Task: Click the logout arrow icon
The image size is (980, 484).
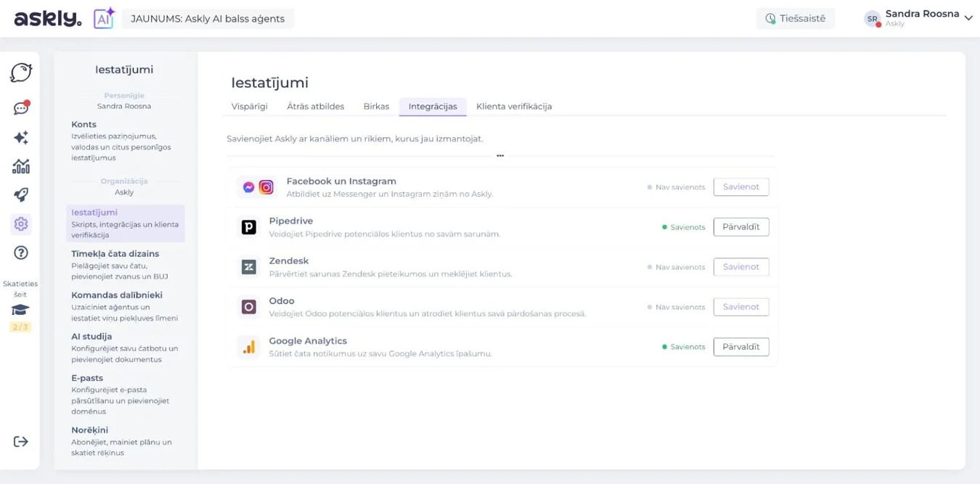Action: pos(21,441)
